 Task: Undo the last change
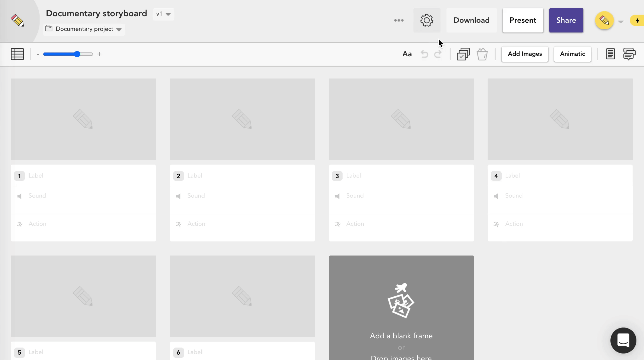click(424, 54)
